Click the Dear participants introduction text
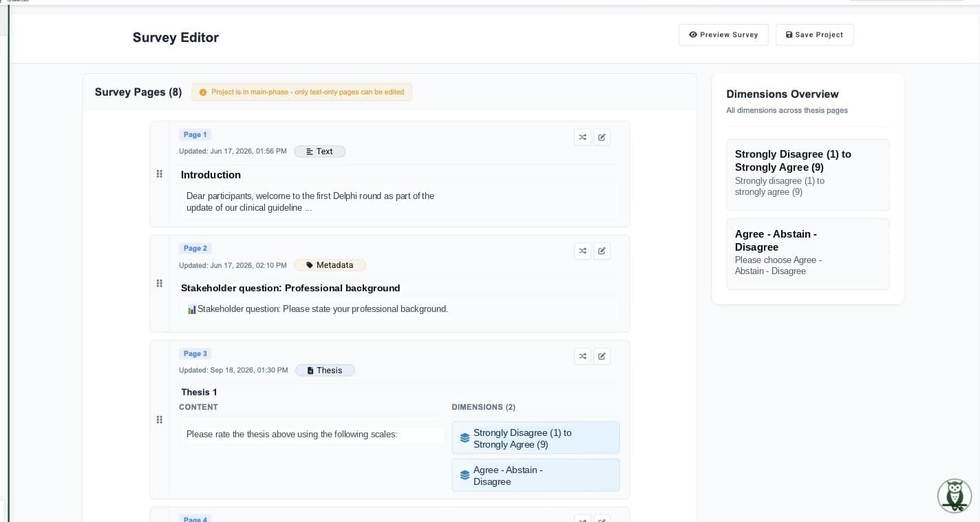The height and width of the screenshot is (522, 980). [310, 202]
